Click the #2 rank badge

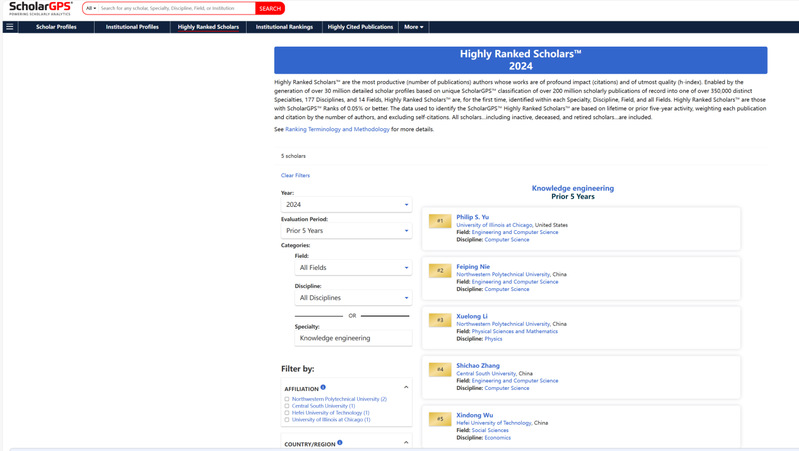point(440,271)
